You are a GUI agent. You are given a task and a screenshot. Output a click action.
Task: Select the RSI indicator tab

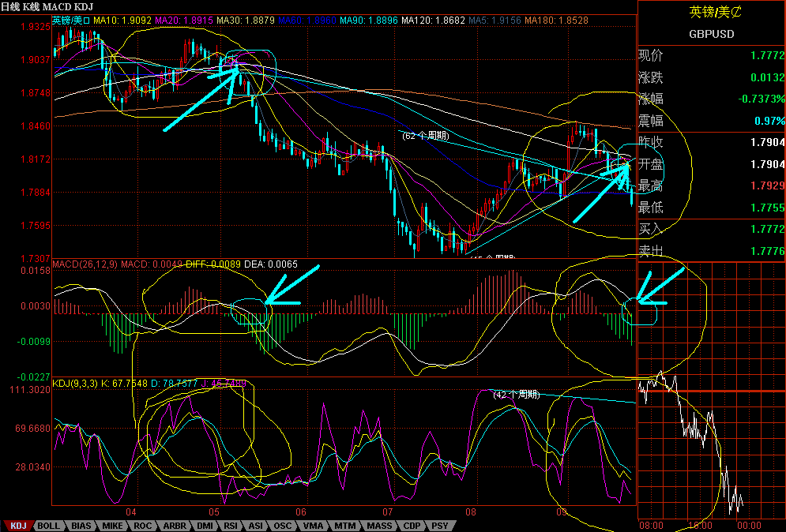(x=231, y=526)
